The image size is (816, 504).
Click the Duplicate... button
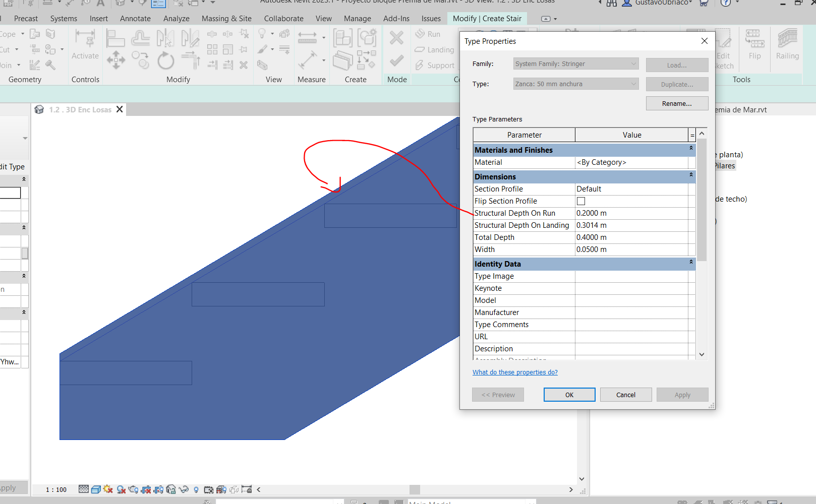click(677, 84)
